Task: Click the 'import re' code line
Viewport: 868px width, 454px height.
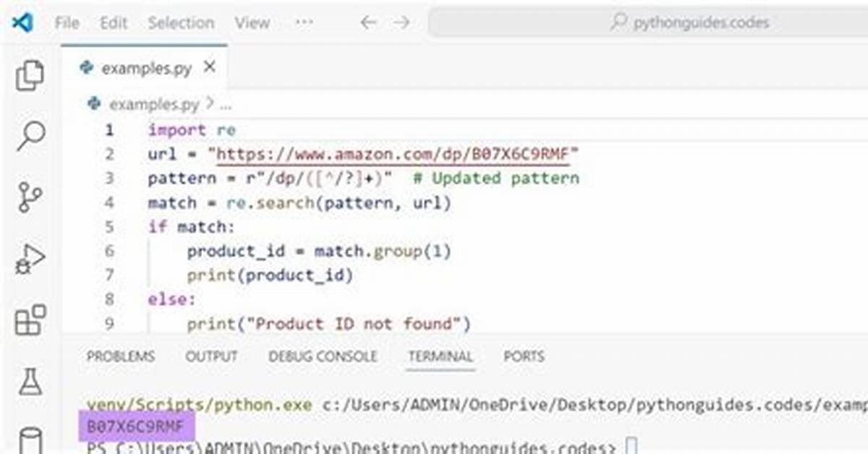Action: pyautogui.click(x=192, y=130)
